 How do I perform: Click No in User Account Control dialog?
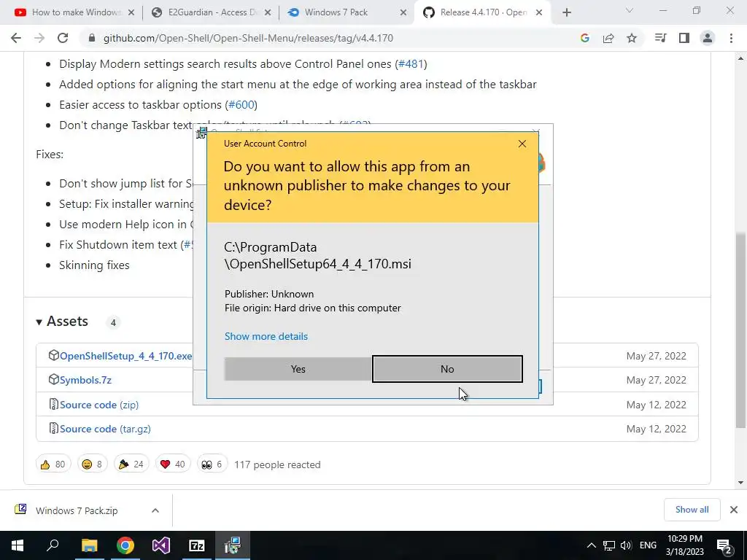point(447,369)
